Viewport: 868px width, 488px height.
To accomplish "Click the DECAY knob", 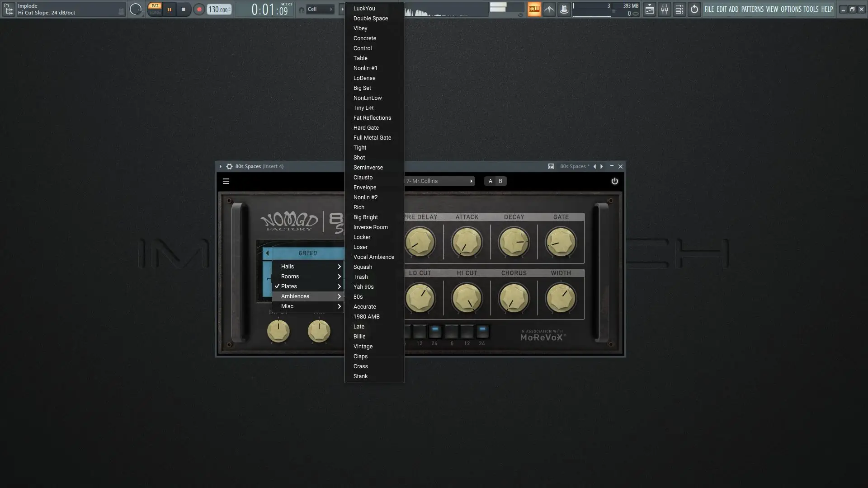I will [514, 242].
